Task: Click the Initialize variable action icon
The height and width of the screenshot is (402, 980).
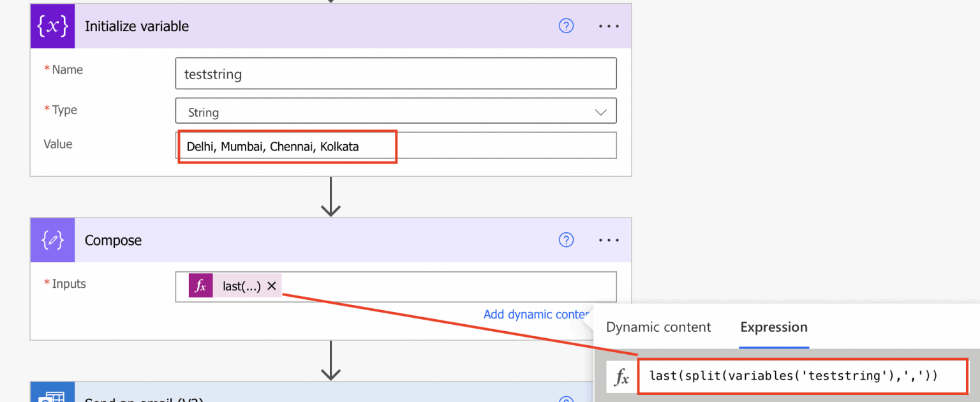Action: [x=52, y=26]
